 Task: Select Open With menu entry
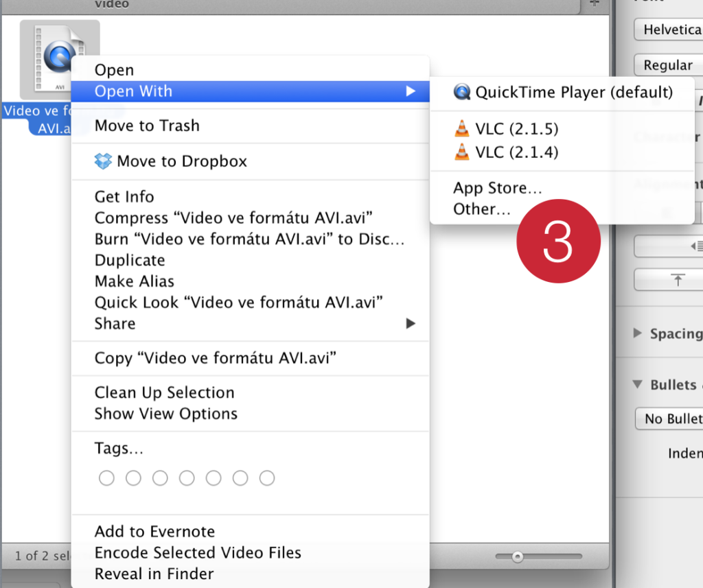pos(250,91)
